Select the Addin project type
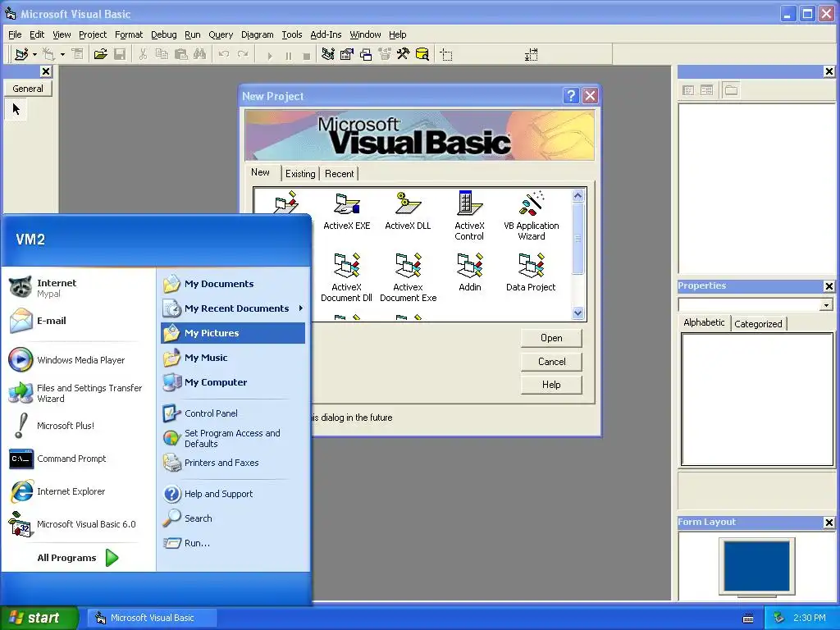Viewport: 840px width, 630px height. (470, 272)
